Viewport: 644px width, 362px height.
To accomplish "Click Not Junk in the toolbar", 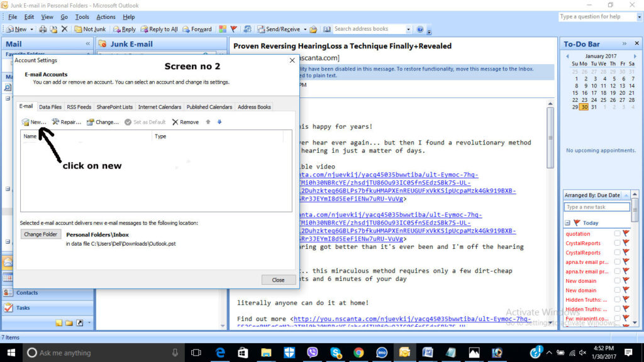I will click(90, 29).
